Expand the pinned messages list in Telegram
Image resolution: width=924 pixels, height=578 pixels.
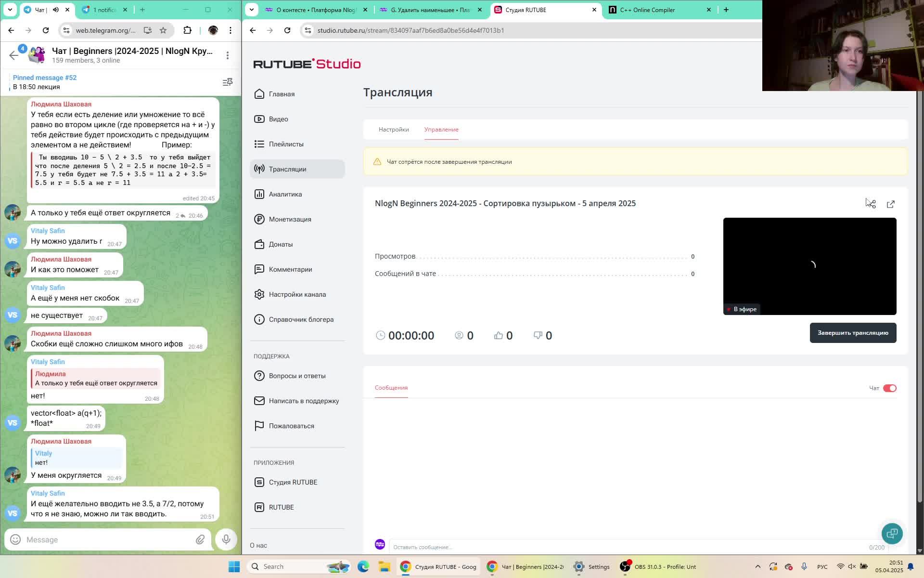(227, 82)
